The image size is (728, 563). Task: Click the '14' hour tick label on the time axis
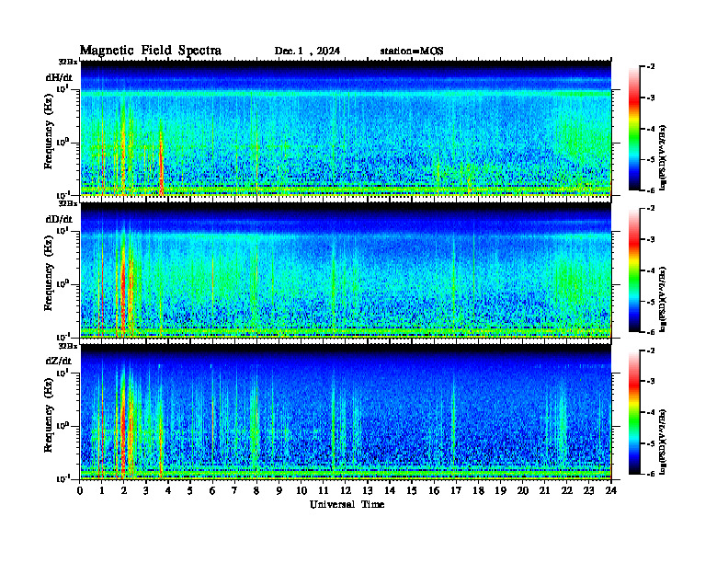point(390,491)
